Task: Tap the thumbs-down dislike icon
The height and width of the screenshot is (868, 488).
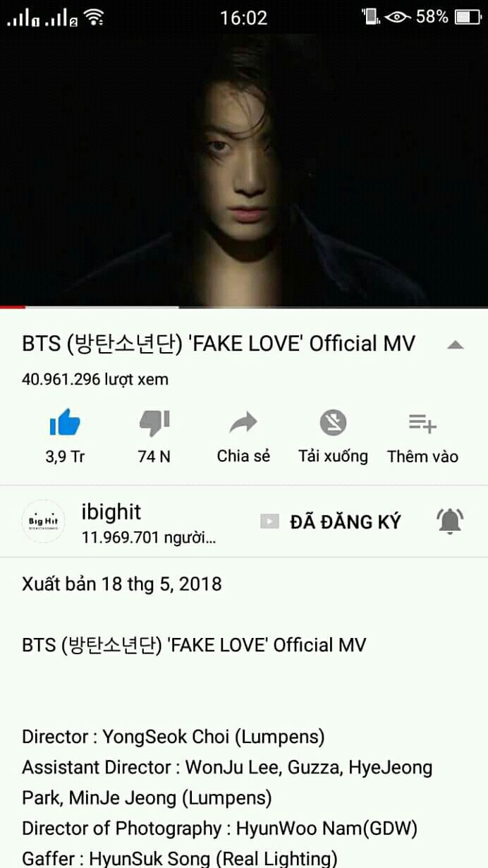Action: 154,423
